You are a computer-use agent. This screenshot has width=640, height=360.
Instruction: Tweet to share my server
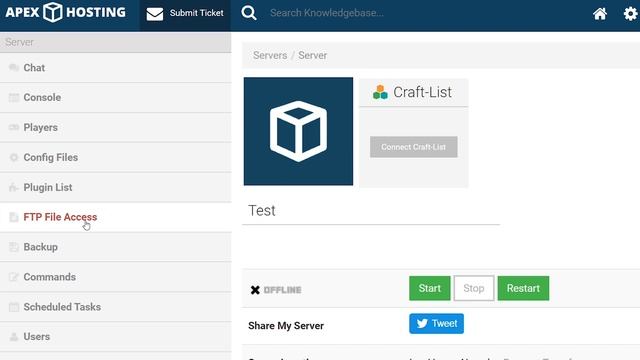(436, 324)
